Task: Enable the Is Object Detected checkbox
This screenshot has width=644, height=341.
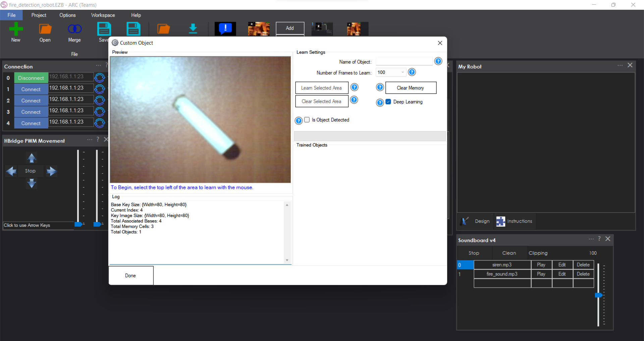Action: coord(307,120)
